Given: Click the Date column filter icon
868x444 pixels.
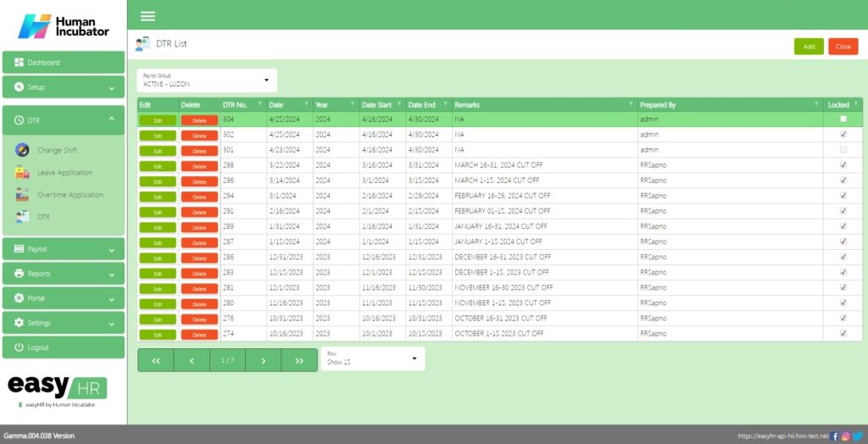Looking at the screenshot, I should [x=306, y=104].
